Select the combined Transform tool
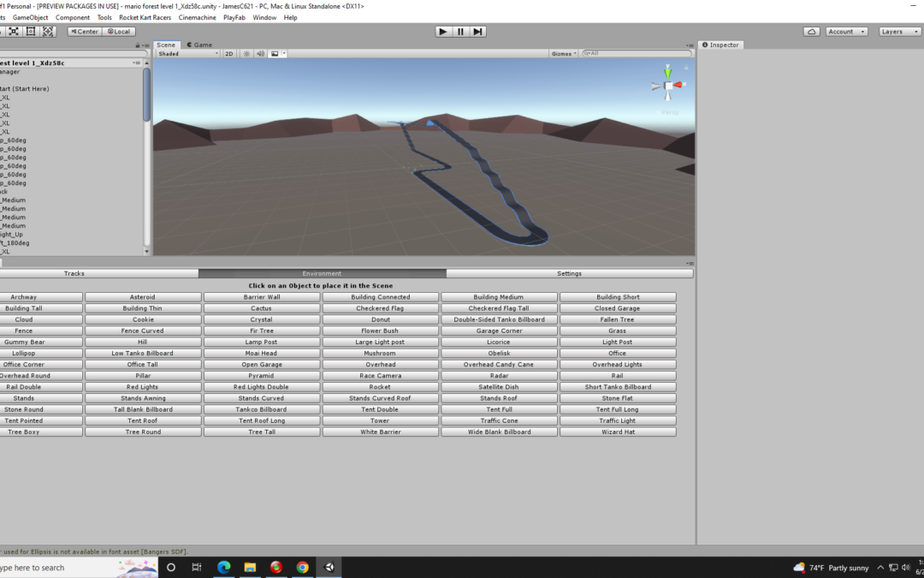Screen dimensions: 924x578 pos(48,32)
